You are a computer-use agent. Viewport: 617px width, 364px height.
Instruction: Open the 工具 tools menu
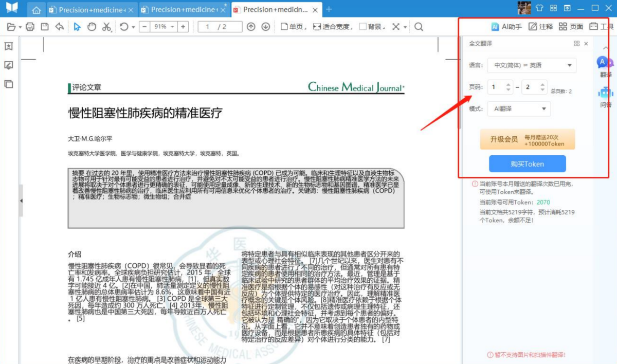[x=602, y=27]
